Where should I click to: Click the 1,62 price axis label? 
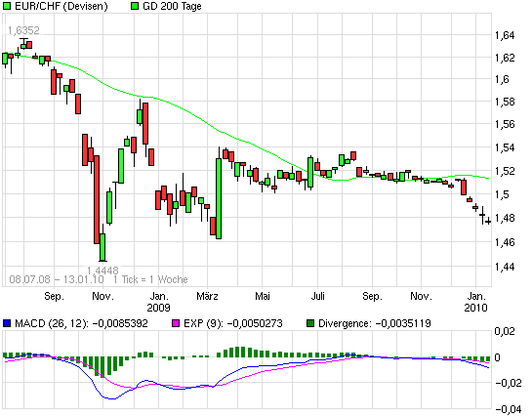pos(505,58)
